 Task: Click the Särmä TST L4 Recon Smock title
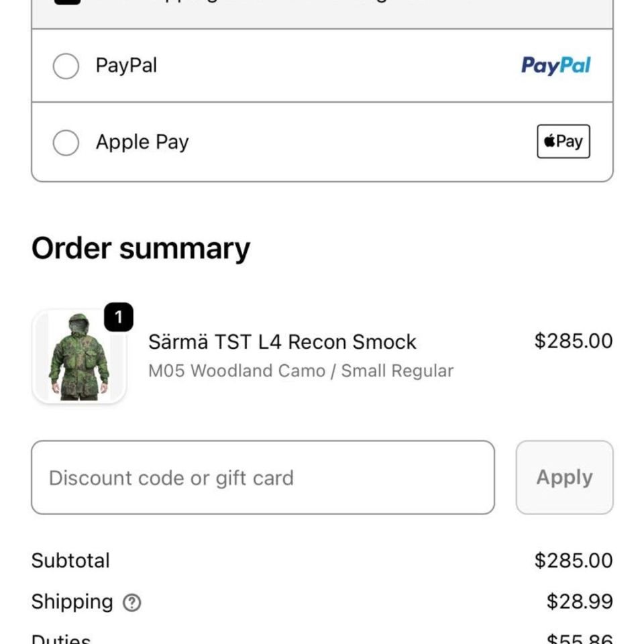(282, 341)
